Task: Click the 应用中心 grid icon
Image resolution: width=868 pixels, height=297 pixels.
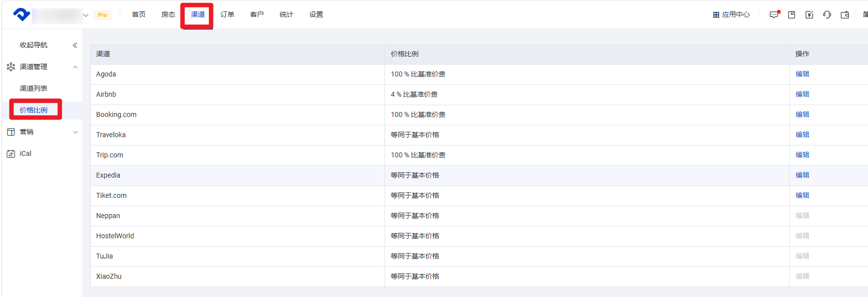Action: (716, 15)
